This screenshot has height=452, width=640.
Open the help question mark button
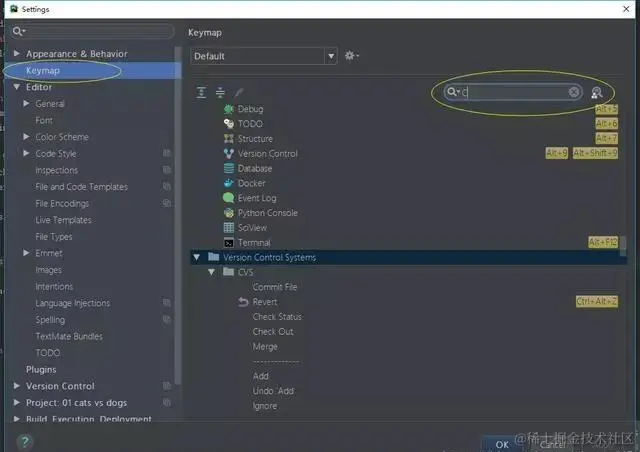[x=24, y=441]
